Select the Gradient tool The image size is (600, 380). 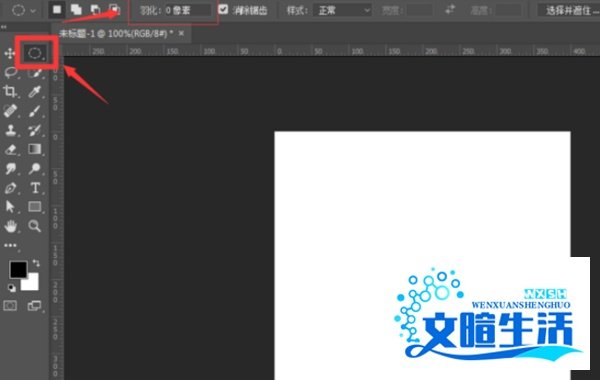coord(35,149)
